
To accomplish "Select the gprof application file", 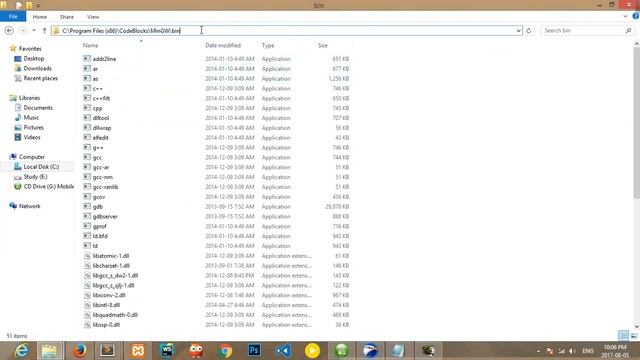I will pos(100,226).
